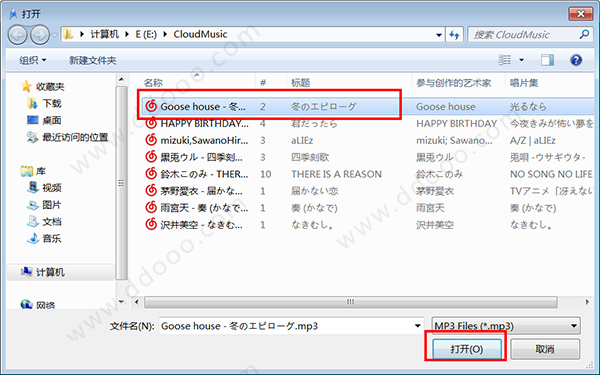This screenshot has height=375, width=600.
Task: Open 视频 library in the sidebar
Action: point(52,188)
